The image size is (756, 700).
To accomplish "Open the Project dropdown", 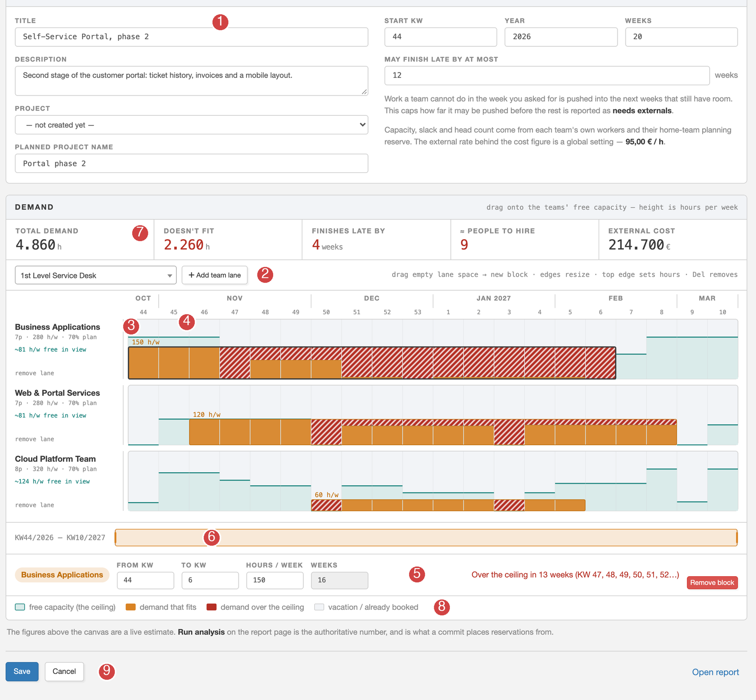I will pyautogui.click(x=191, y=125).
